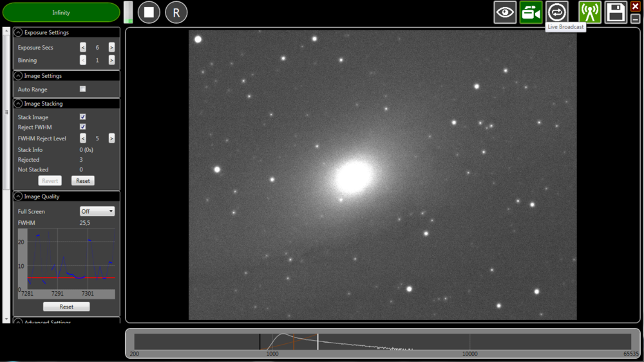
Task: Close the application with red X
Action: point(636,6)
